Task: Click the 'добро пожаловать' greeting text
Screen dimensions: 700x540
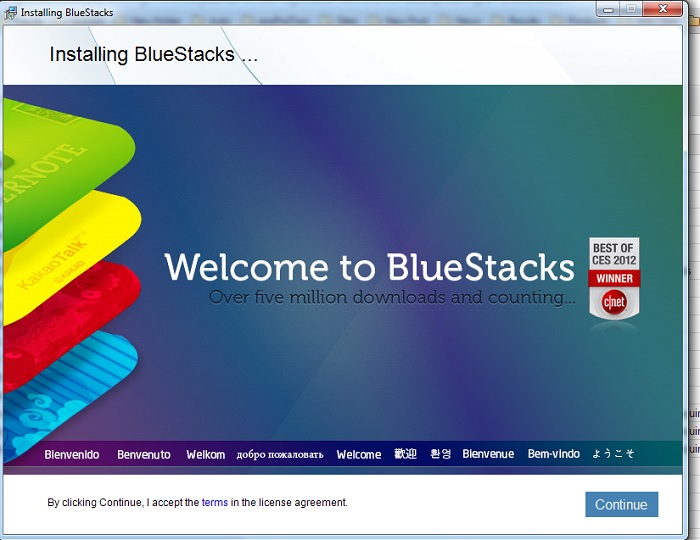Action: [280, 455]
